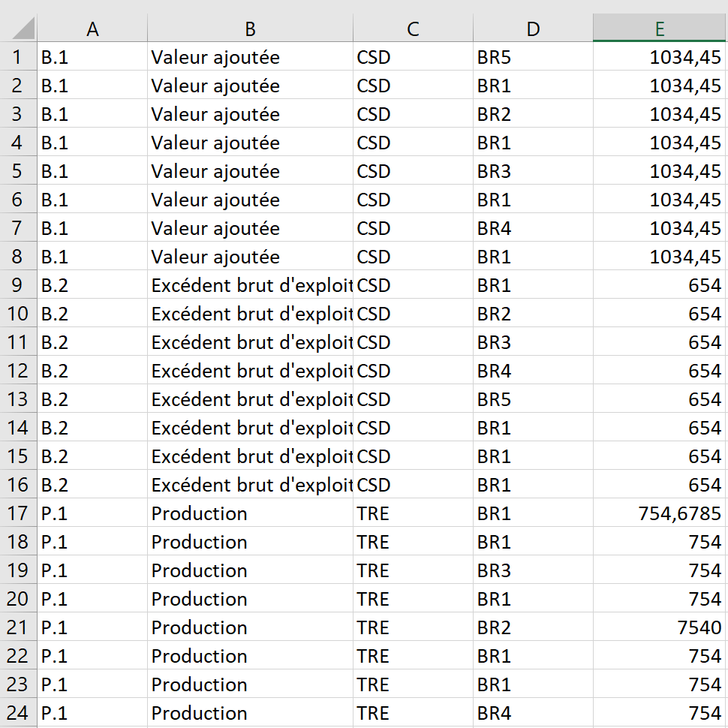Select column B header
This screenshot has height=728, width=728.
coord(250,28)
